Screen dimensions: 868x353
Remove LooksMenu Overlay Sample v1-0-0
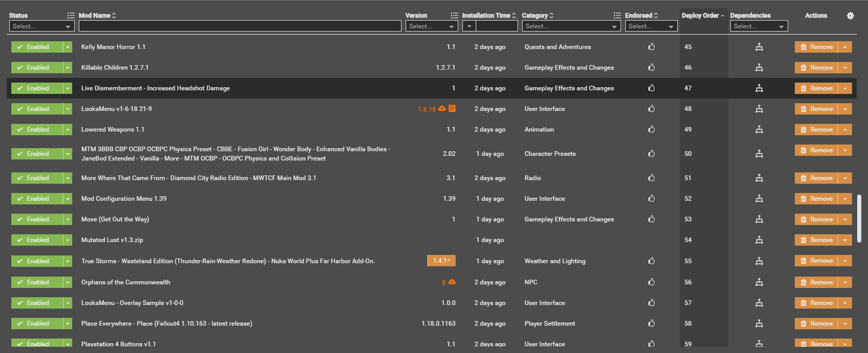pos(816,303)
